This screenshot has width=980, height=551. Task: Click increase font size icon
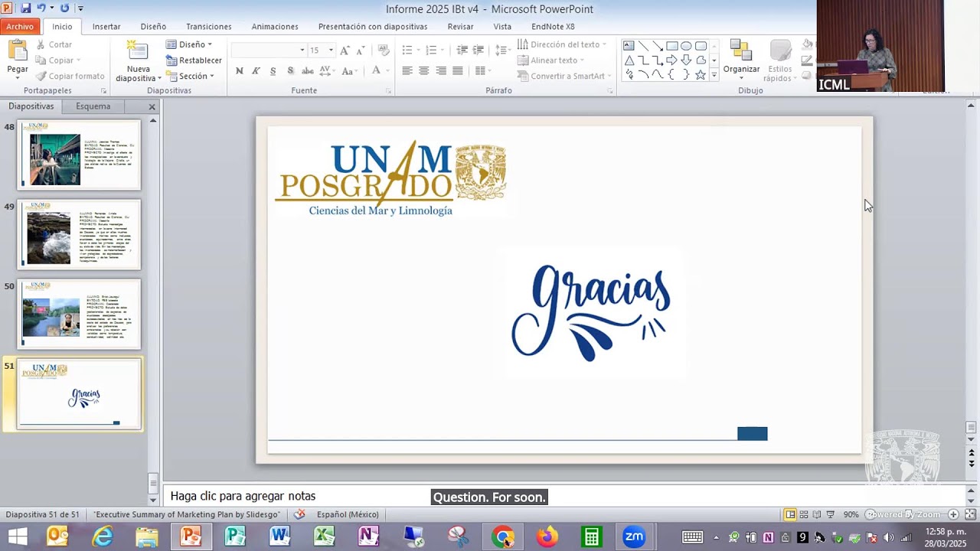(345, 51)
